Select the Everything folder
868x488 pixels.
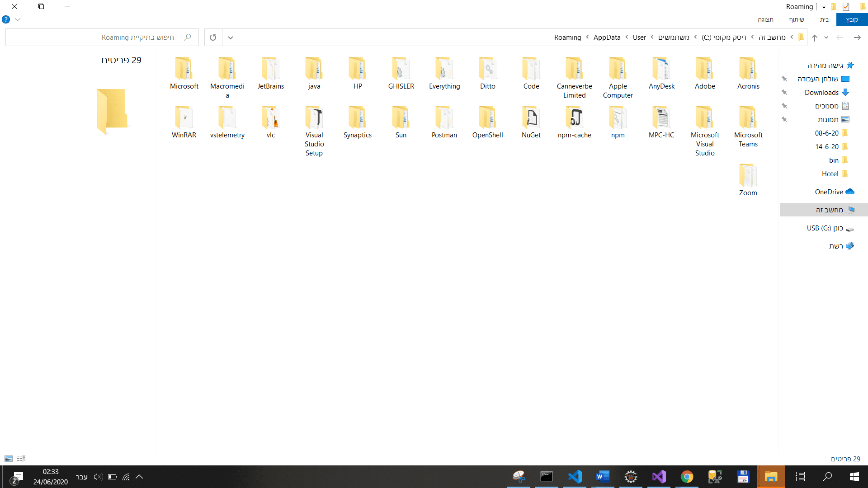[444, 74]
